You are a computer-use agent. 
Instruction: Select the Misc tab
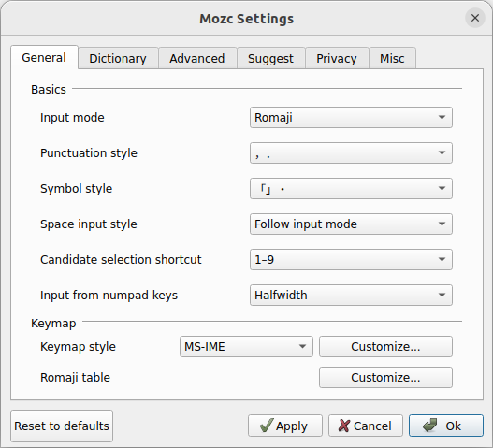[392, 58]
